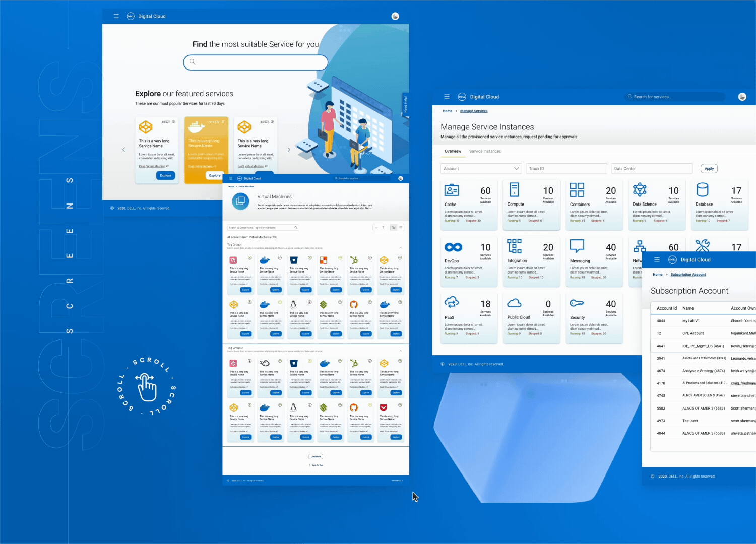Open the hamburger menu on the home page
Viewport: 756px width, 544px height.
(x=116, y=16)
